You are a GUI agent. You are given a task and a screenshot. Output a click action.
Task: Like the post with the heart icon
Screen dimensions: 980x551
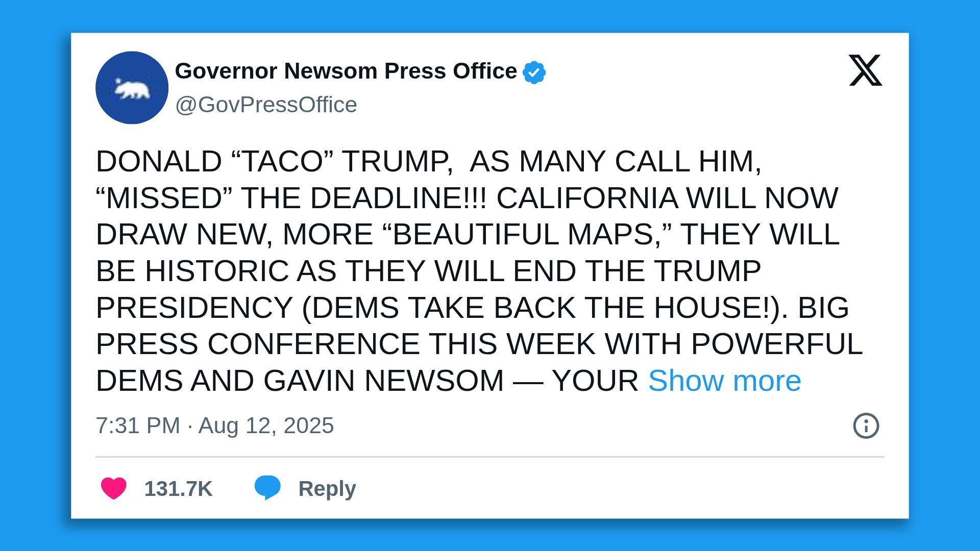click(x=113, y=488)
